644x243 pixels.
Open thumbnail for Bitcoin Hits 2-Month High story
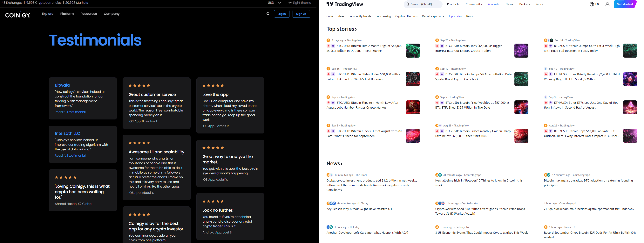point(412,51)
